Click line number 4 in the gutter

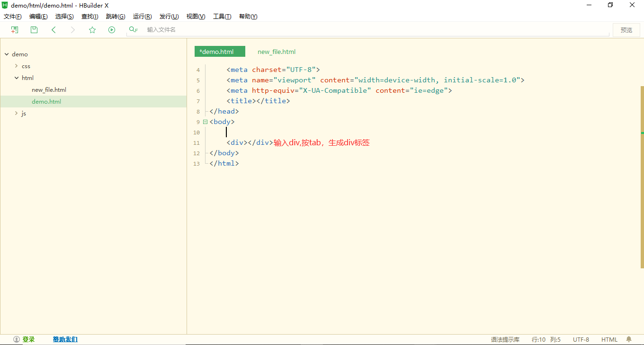[x=198, y=70]
